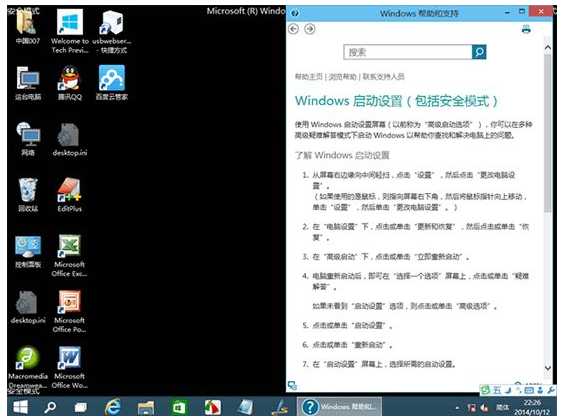Click the help scrollbar up arrow
This screenshot has width=562, height=416.
pyautogui.click(x=548, y=48)
